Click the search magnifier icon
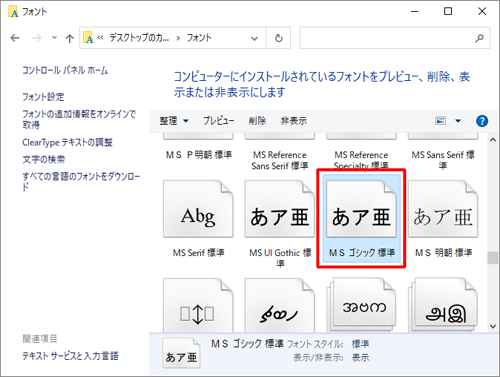 [479, 38]
